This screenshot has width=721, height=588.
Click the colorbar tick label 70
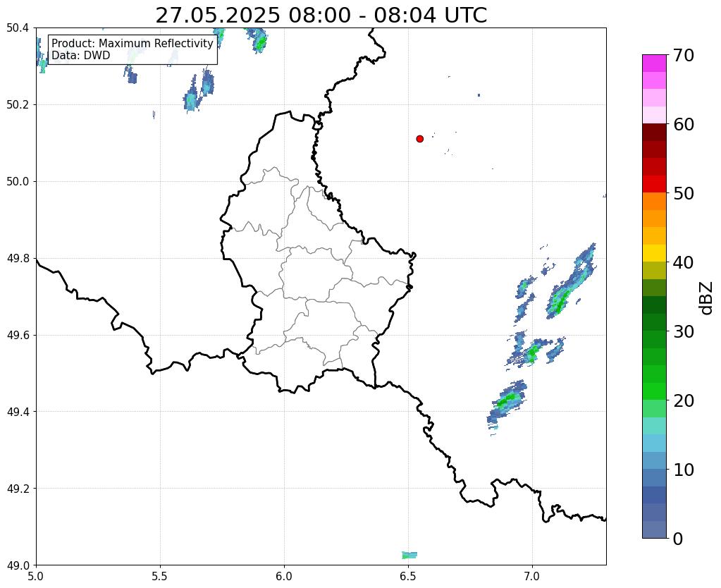(x=683, y=55)
